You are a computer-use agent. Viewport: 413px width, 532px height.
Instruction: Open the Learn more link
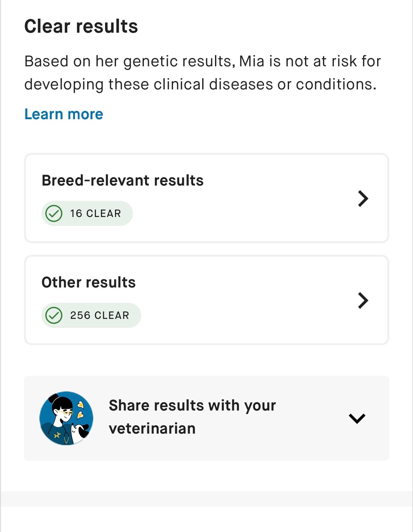64,114
